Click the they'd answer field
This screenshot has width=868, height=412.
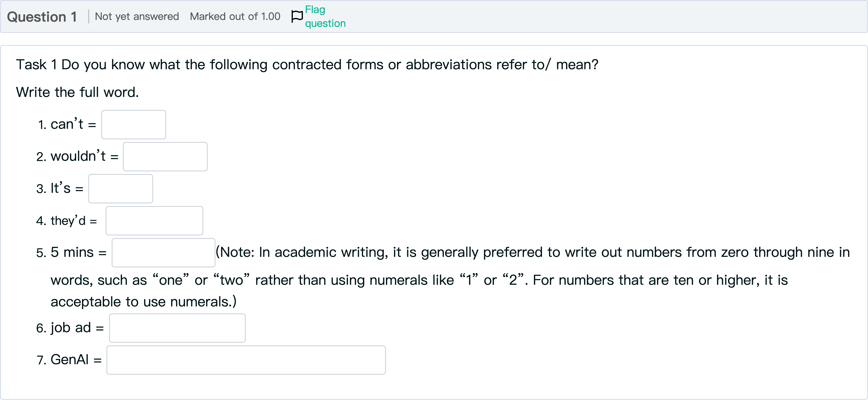point(154,221)
